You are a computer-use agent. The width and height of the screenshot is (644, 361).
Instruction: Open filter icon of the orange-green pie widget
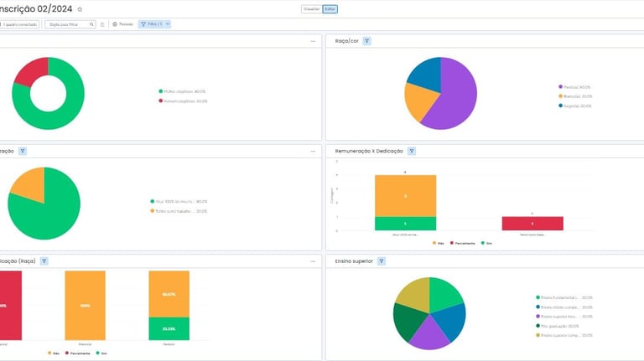coord(23,151)
